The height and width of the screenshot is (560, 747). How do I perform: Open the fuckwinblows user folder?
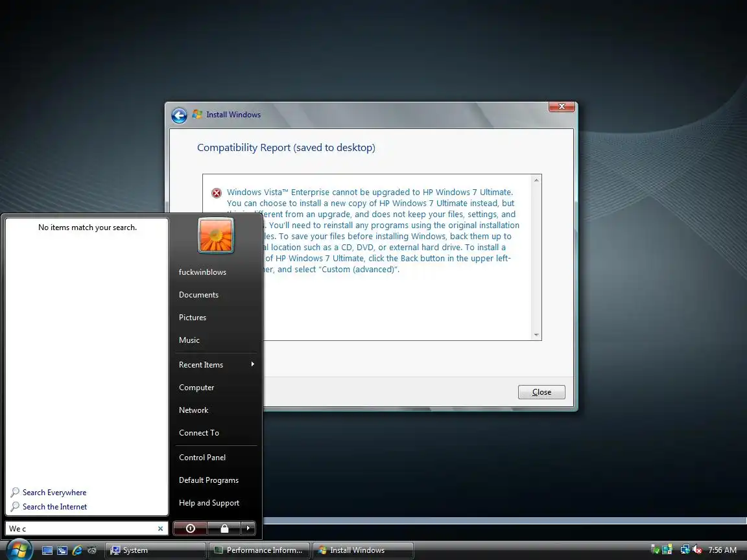coord(202,272)
